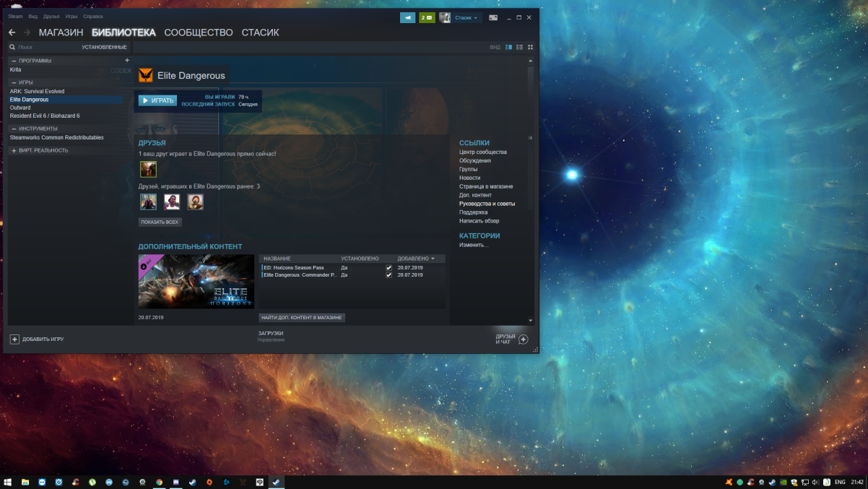
Task: Select the detail view layout icon
Action: point(508,47)
